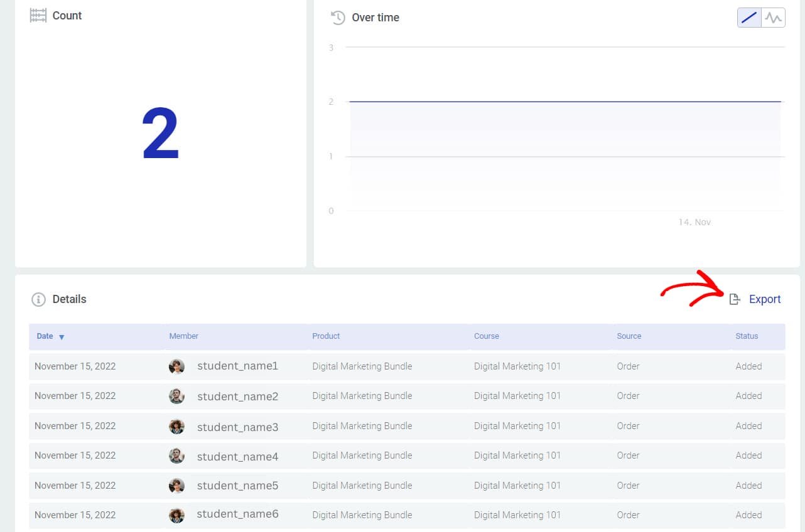Click the Over time clock icon

pyautogui.click(x=338, y=18)
